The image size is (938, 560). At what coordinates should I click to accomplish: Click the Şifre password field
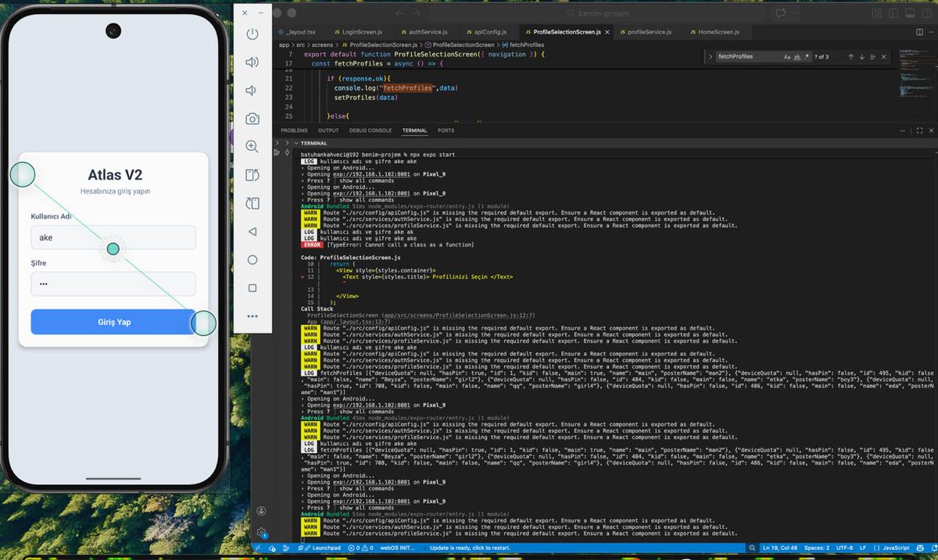[x=113, y=284]
